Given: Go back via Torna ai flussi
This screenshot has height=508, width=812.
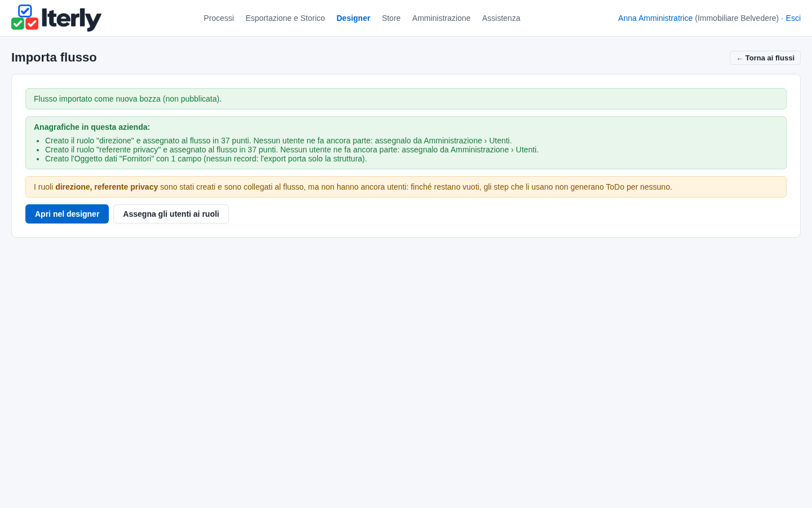Looking at the screenshot, I should [x=765, y=58].
